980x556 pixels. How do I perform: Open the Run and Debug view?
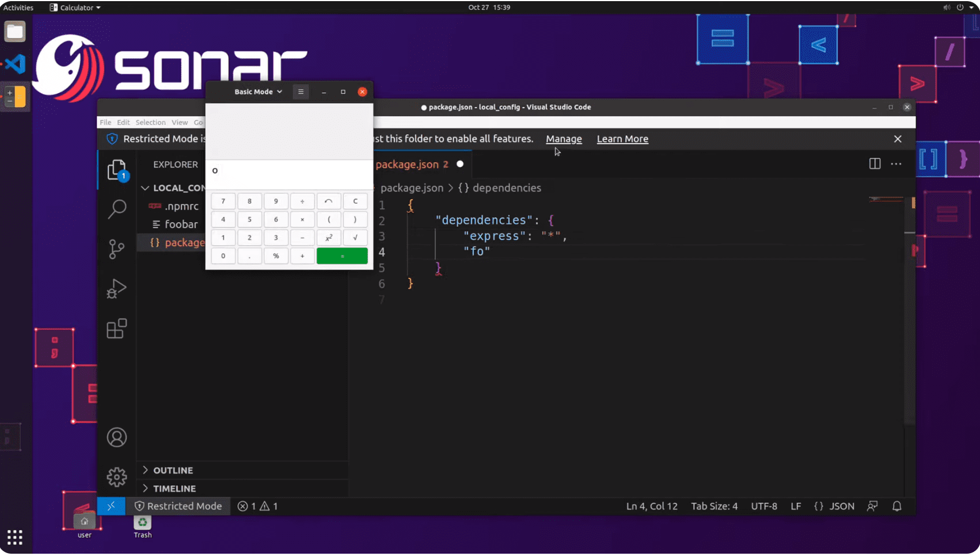point(117,288)
